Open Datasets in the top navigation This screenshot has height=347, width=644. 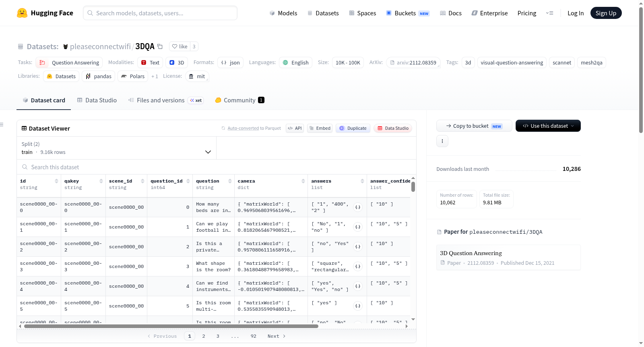pyautogui.click(x=323, y=13)
